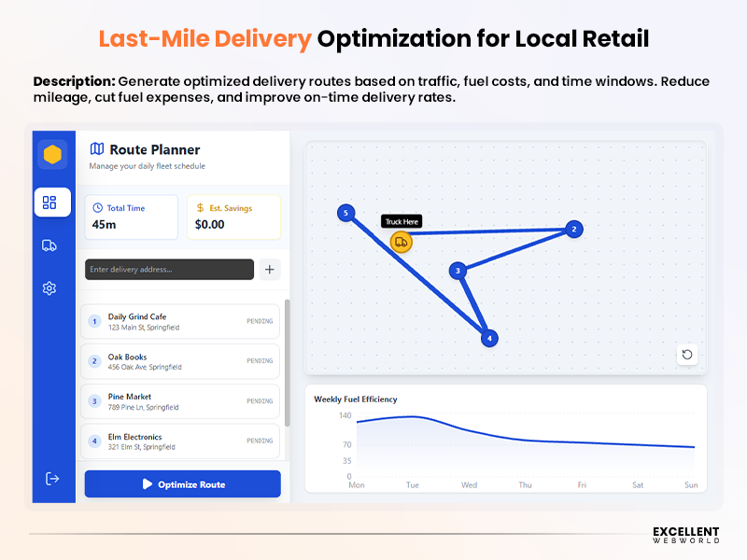Select waypoint 2 on the route map

[573, 229]
